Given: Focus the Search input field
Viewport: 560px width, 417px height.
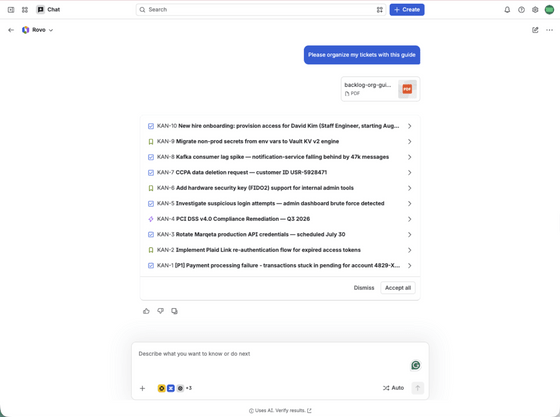Looking at the screenshot, I should click(x=261, y=10).
